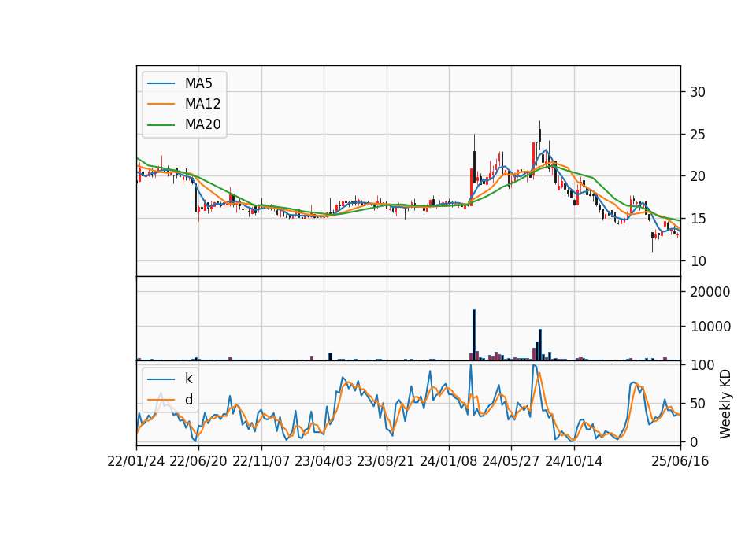756x543 pixels.
Task: Click the Weekly KD axis title
Action: point(724,404)
